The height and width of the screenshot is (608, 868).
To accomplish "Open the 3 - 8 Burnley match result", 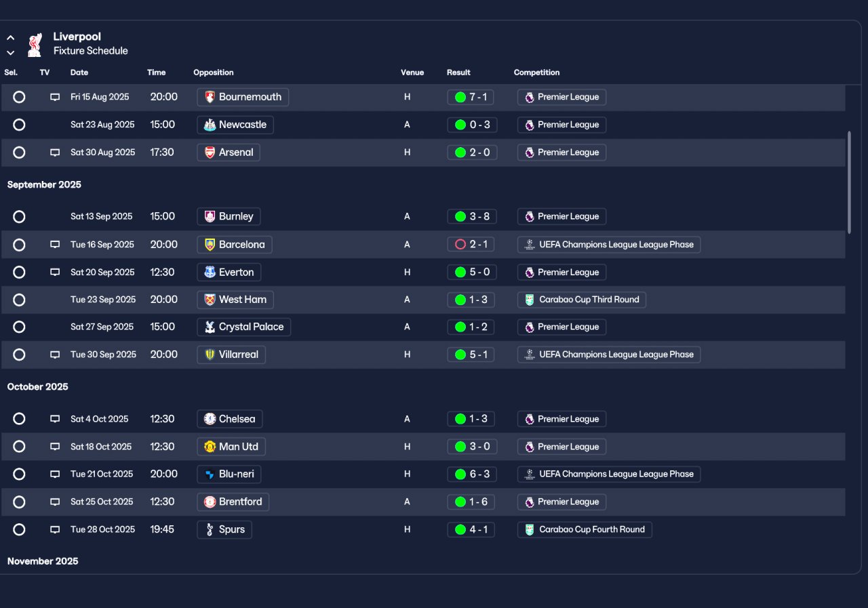I will (x=472, y=217).
